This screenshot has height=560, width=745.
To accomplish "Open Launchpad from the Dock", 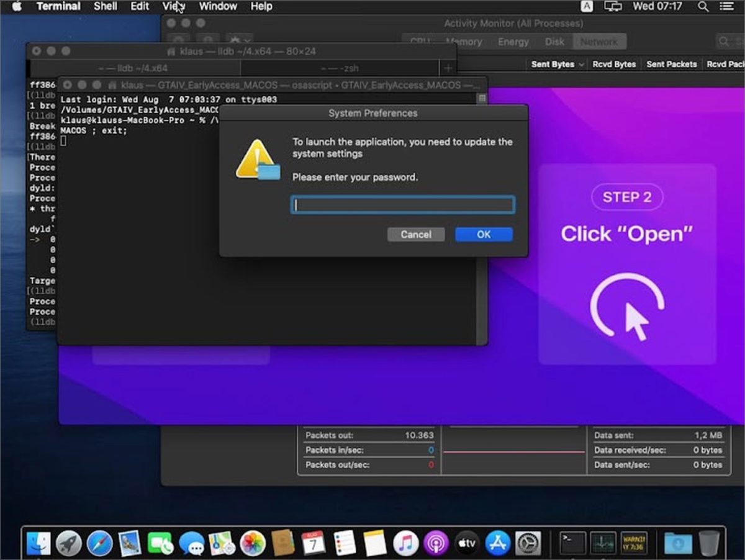I will [69, 543].
